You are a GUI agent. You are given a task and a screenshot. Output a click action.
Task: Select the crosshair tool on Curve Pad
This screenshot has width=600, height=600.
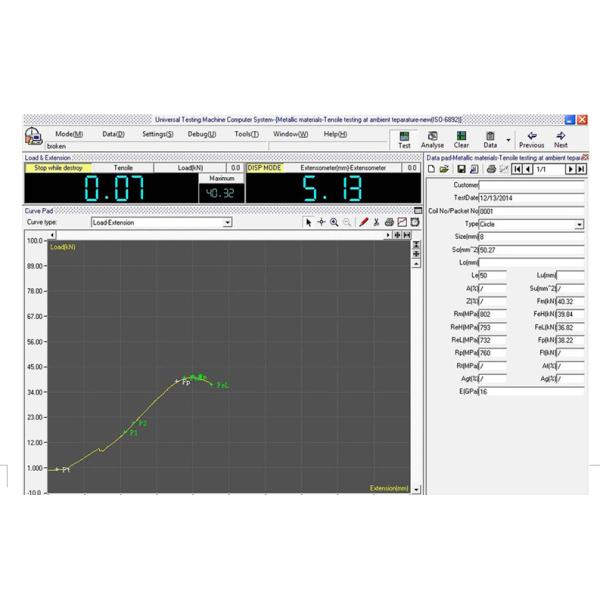tap(321, 222)
